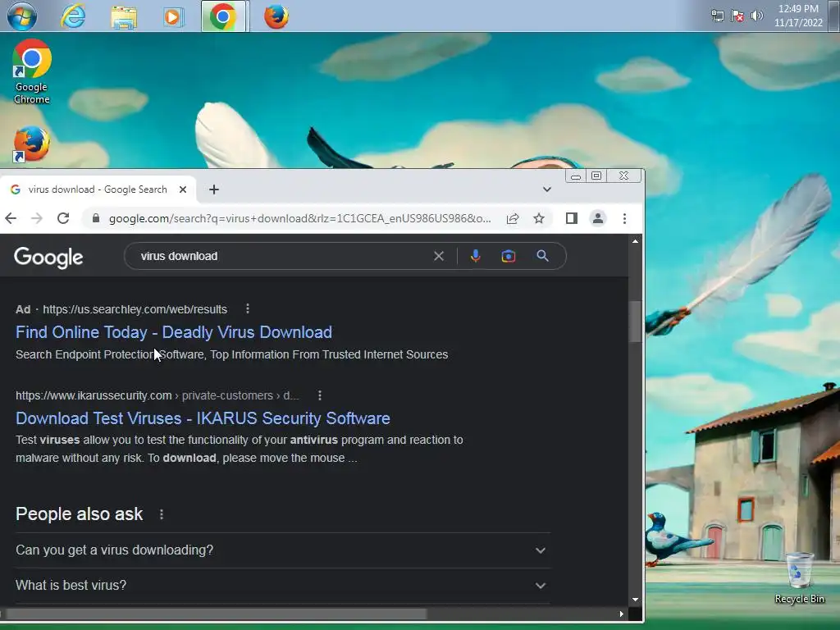Image resolution: width=840 pixels, height=630 pixels.
Task: Close the virus download tab
Action: click(x=183, y=189)
